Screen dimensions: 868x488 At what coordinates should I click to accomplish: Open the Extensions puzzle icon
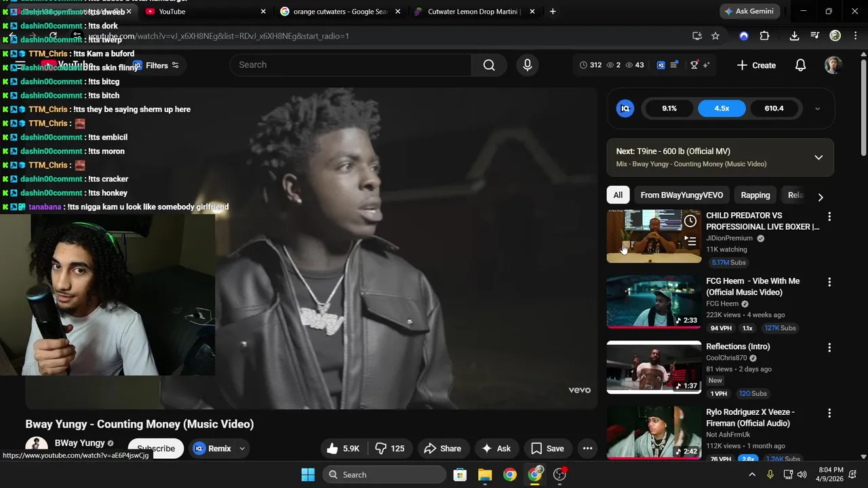(x=765, y=36)
